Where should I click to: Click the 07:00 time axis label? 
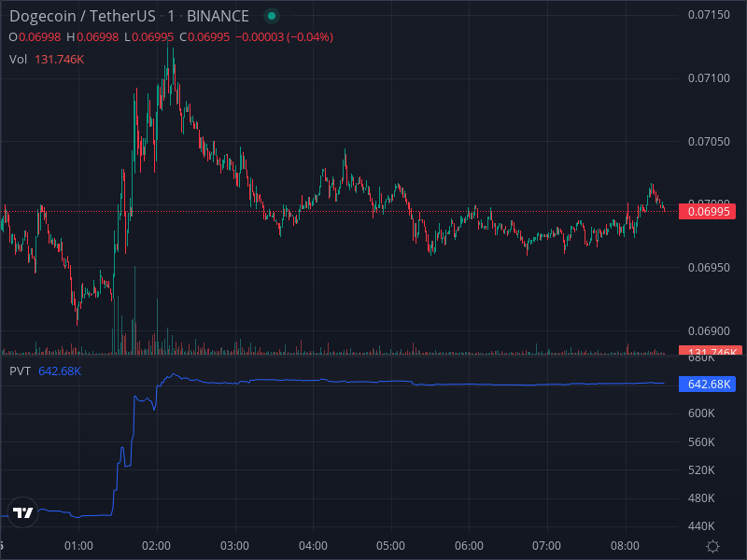pyautogui.click(x=546, y=546)
